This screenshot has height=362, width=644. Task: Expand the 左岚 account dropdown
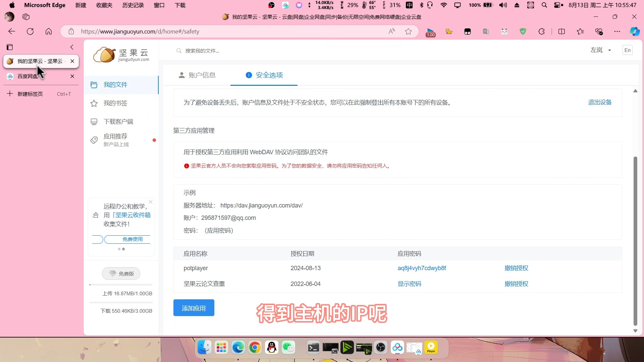click(601, 50)
